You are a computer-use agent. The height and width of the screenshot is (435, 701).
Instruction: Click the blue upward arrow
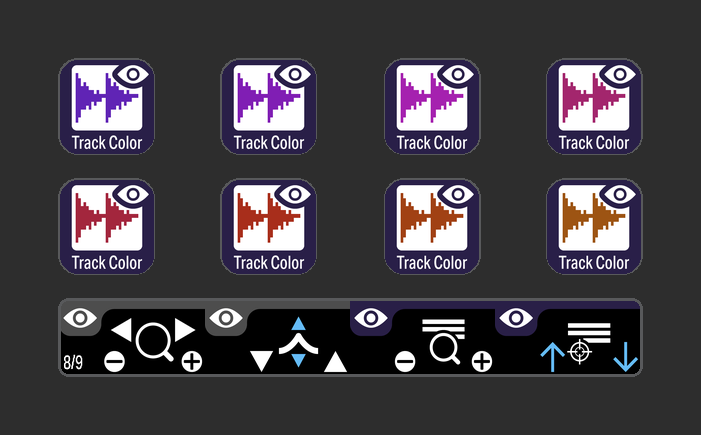tap(553, 357)
